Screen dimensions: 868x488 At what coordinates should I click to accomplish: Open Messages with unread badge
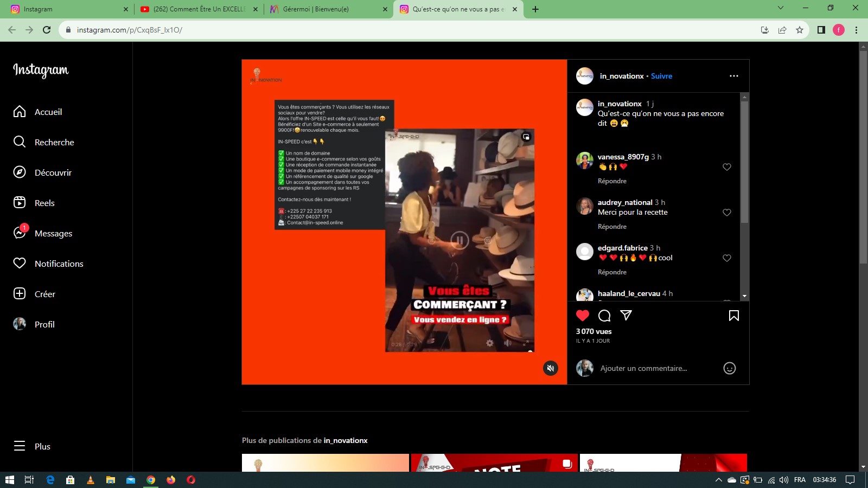pyautogui.click(x=20, y=233)
